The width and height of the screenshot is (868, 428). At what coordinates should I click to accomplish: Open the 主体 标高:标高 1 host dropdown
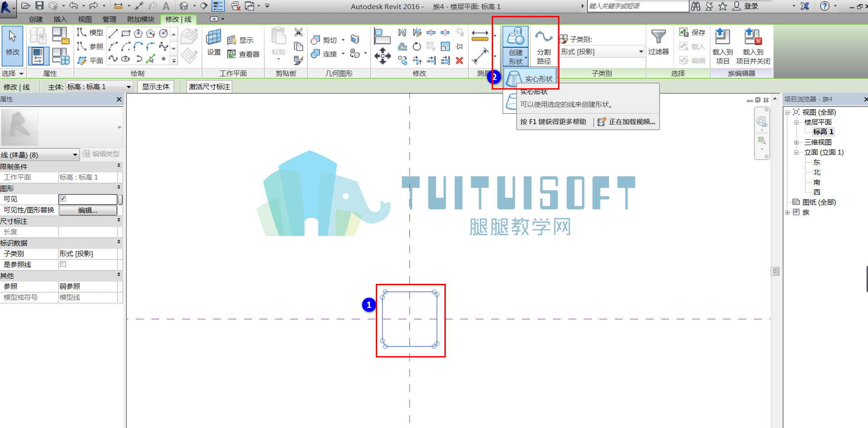99,87
